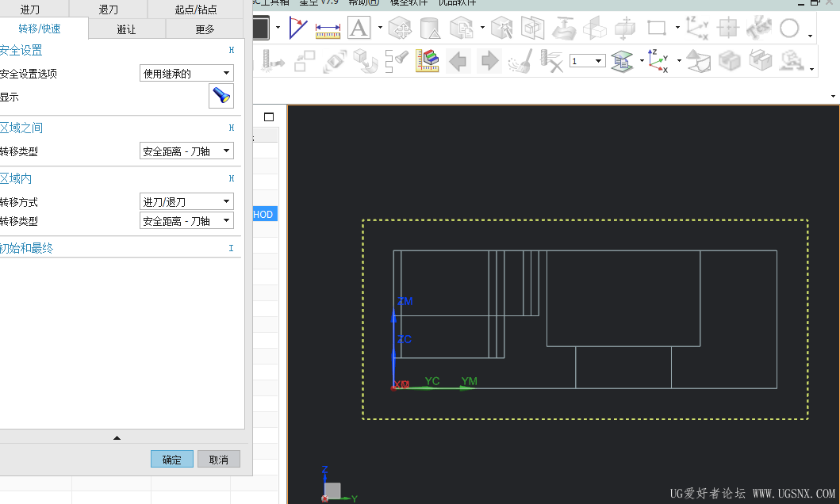Click the left arrow previous icon
Viewport: 840px width, 504px height.
tap(458, 61)
